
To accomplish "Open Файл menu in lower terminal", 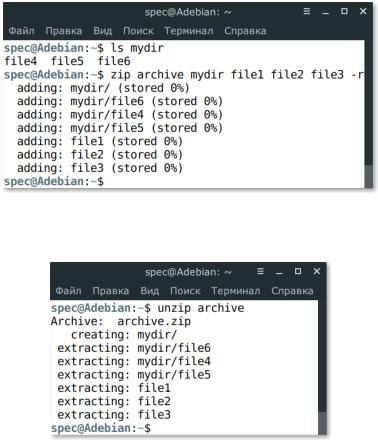I will (x=68, y=291).
